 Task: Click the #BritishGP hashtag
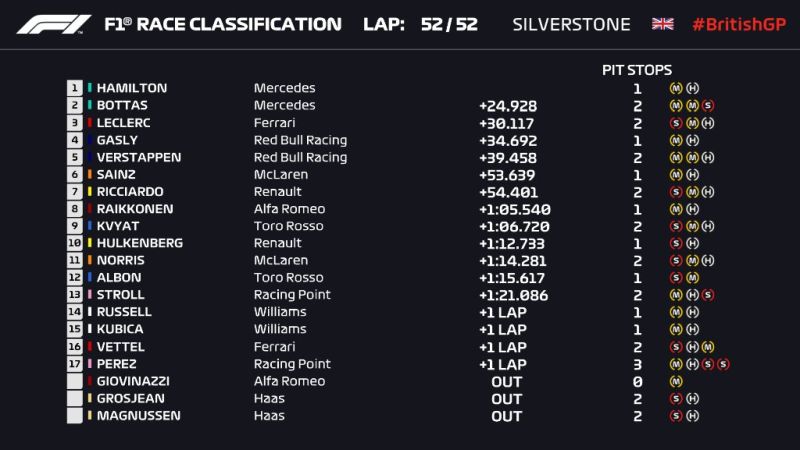738,24
